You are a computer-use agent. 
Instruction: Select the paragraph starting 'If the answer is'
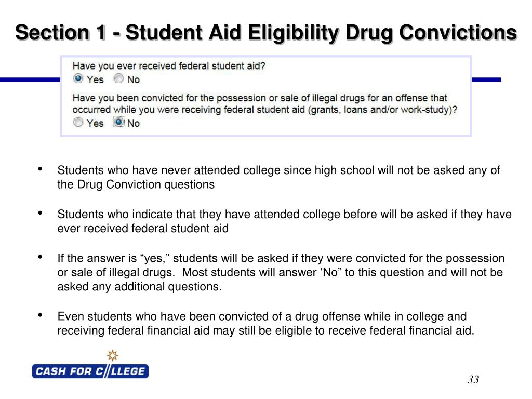point(281,272)
